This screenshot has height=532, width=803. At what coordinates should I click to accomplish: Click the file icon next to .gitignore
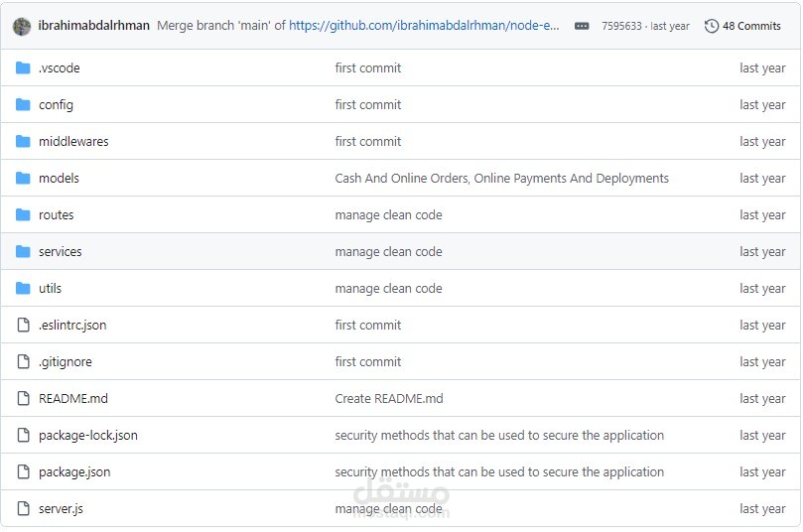[24, 361]
